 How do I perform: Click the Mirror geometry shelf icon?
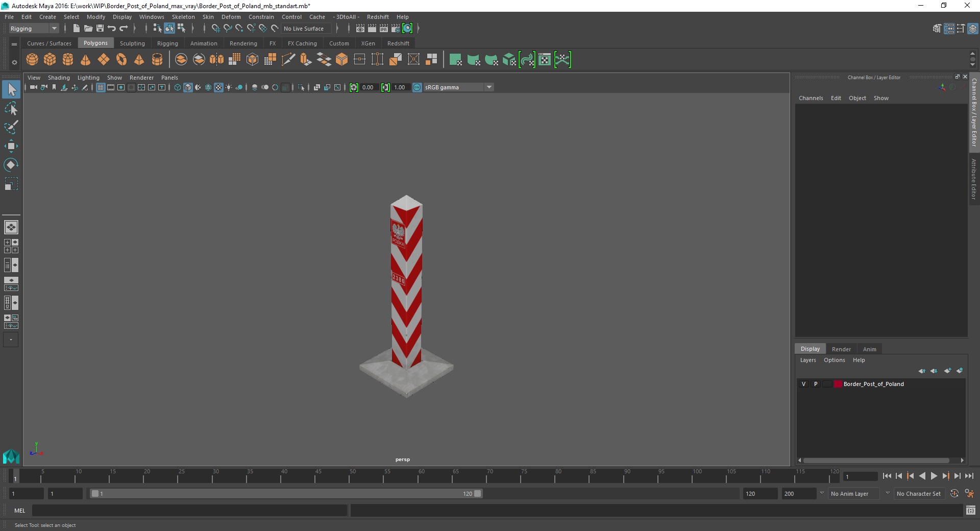[217, 60]
